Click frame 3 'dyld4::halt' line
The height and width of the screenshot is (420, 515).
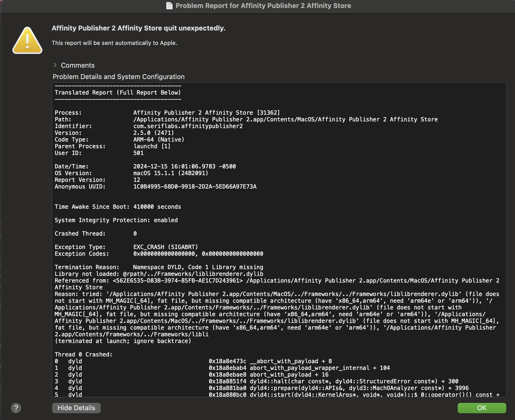[256, 381]
